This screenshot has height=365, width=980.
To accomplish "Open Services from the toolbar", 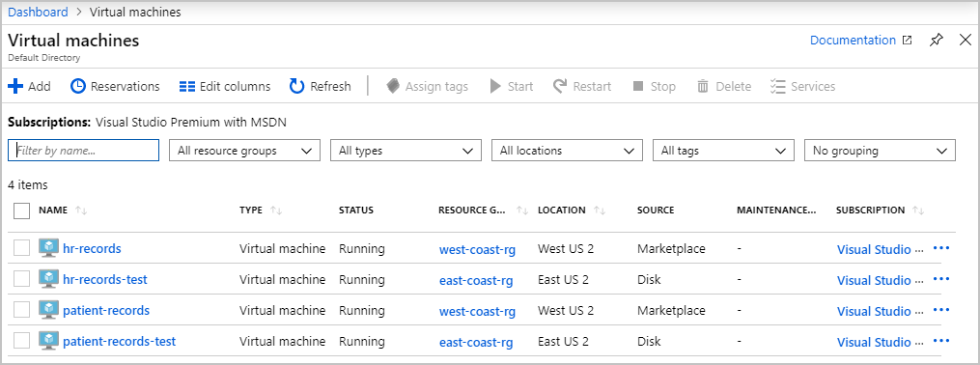I will (x=802, y=86).
